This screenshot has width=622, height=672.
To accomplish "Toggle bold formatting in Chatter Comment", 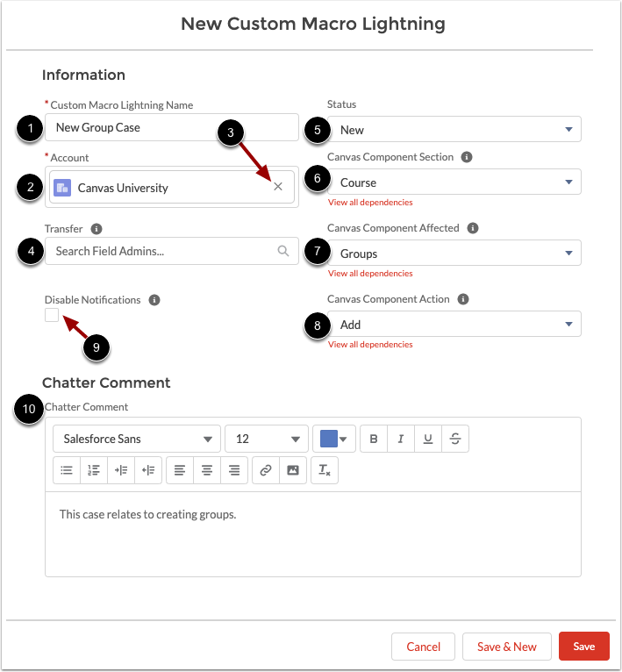I will 374,439.
